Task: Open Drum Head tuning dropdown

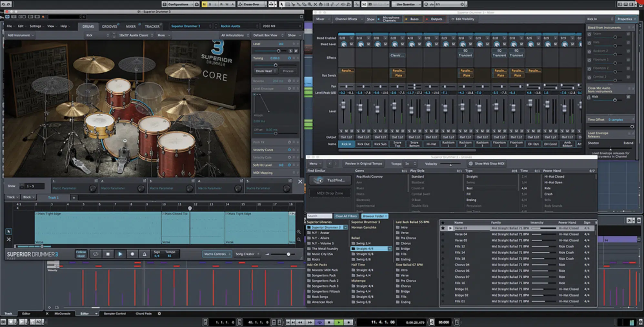Action: (x=266, y=71)
